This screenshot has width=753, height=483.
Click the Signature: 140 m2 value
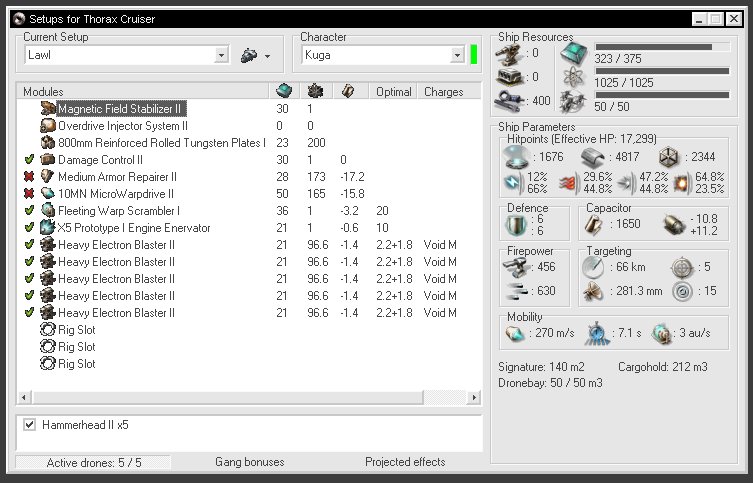coord(541,367)
